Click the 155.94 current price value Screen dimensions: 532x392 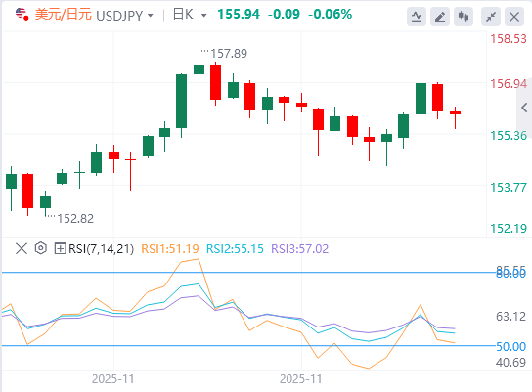tap(239, 15)
